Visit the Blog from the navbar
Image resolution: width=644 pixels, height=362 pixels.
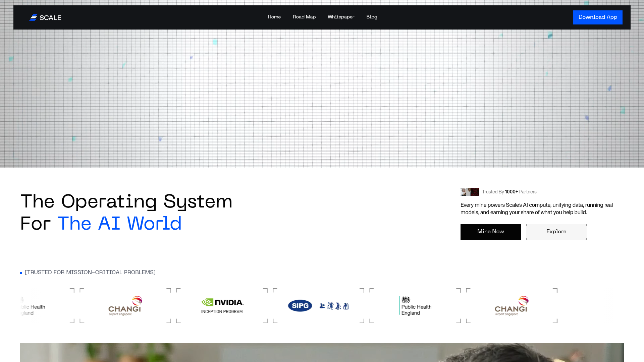click(372, 17)
